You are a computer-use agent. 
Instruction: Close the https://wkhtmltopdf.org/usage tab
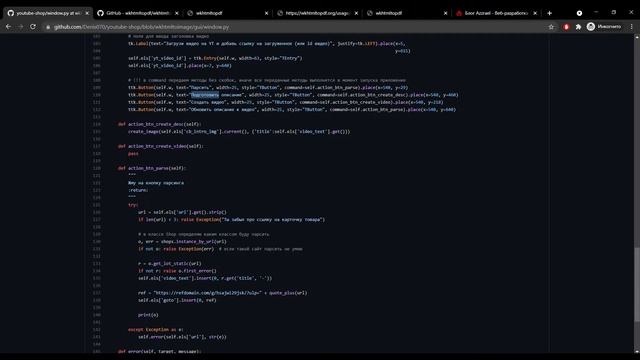point(356,13)
